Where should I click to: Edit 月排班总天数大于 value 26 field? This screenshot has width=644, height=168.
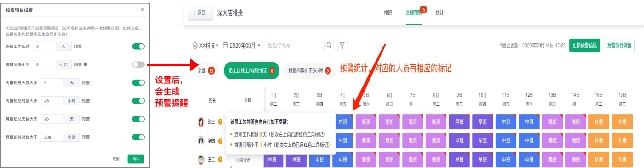click(52, 119)
